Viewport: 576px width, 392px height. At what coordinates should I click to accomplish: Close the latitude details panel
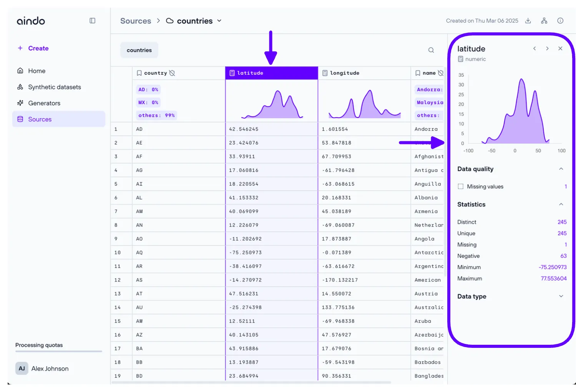(x=560, y=49)
